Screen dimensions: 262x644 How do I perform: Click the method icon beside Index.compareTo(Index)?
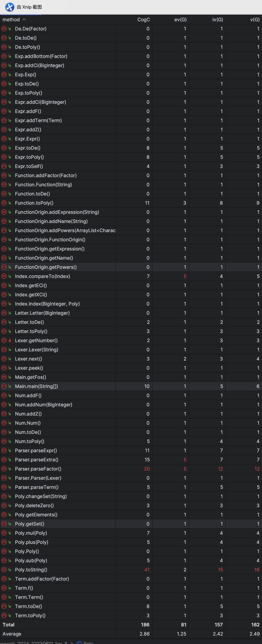click(4, 276)
